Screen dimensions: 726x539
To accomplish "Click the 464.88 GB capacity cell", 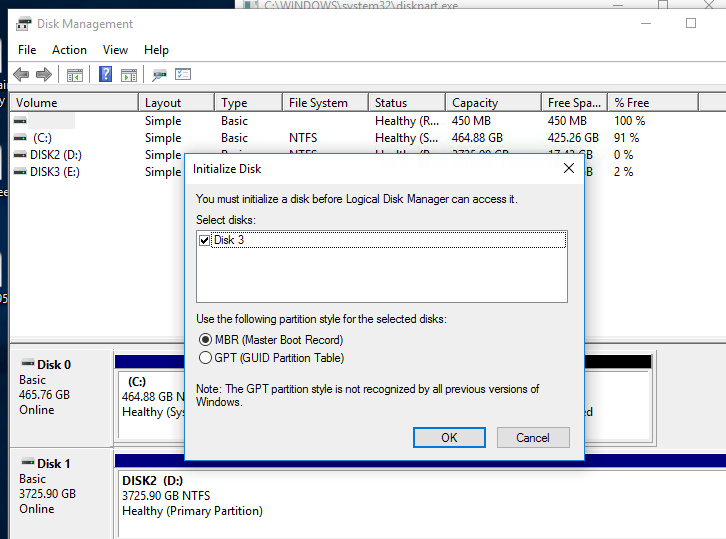I will point(477,138).
